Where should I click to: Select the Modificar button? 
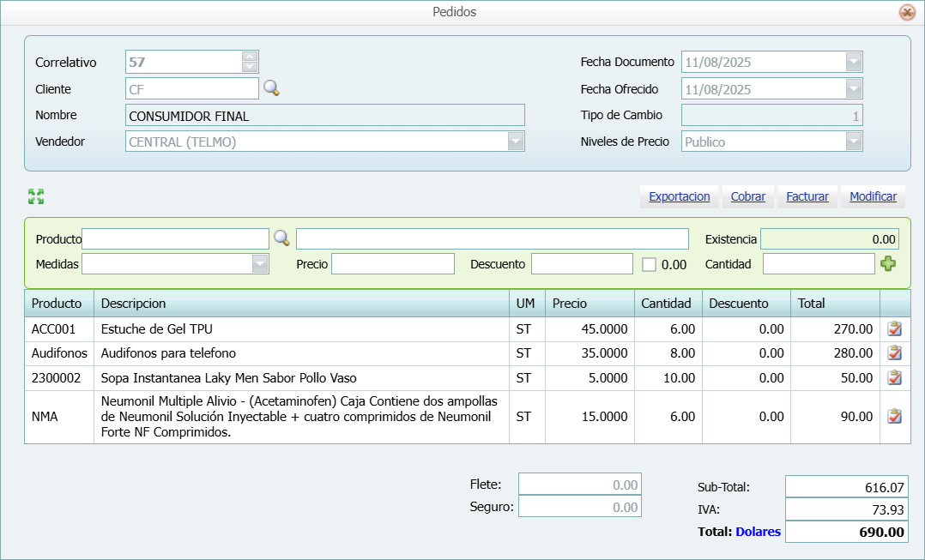(872, 196)
